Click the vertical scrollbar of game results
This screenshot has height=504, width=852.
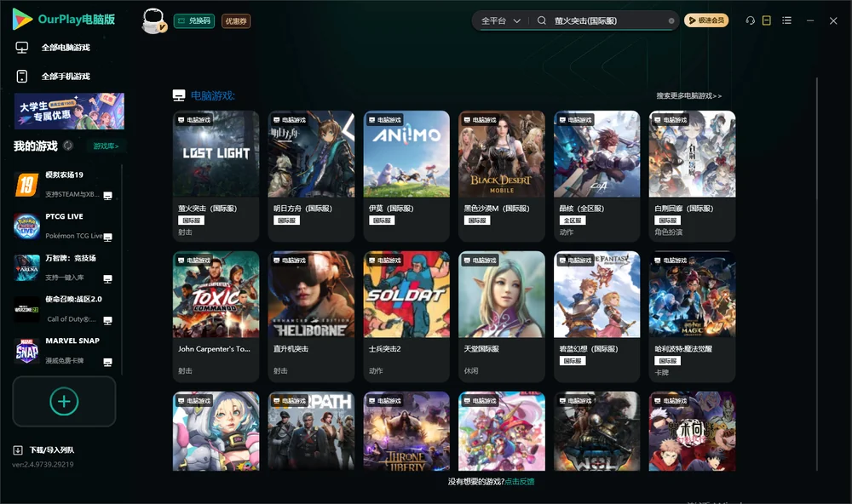coord(817,274)
